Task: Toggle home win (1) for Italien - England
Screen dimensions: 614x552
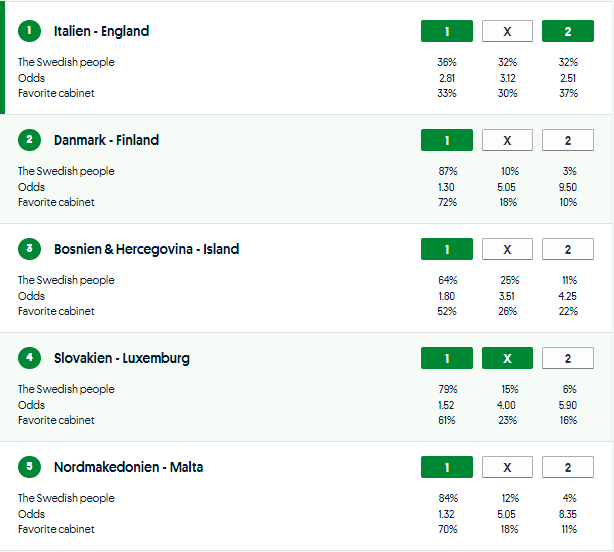Action: (x=447, y=31)
